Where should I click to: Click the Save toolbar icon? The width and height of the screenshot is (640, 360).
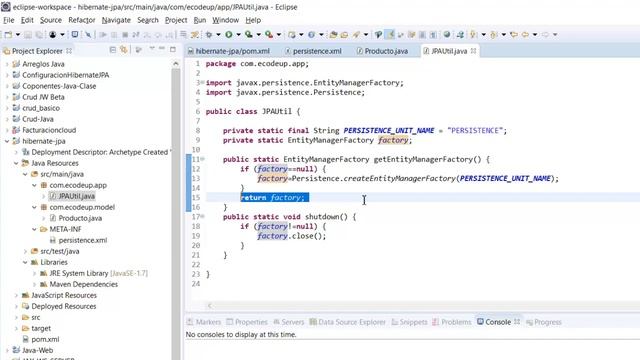28,35
